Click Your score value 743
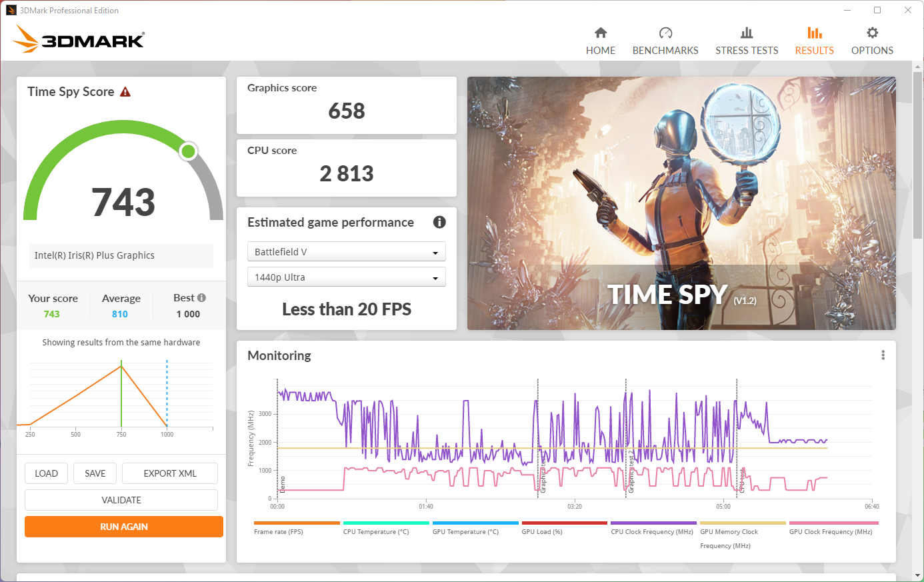The height and width of the screenshot is (582, 924). click(52, 314)
